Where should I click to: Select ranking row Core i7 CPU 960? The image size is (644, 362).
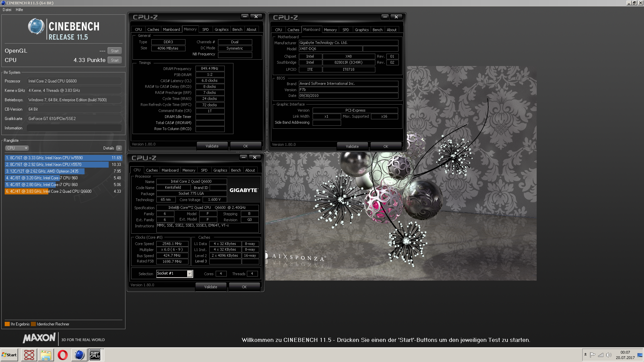tap(63, 178)
